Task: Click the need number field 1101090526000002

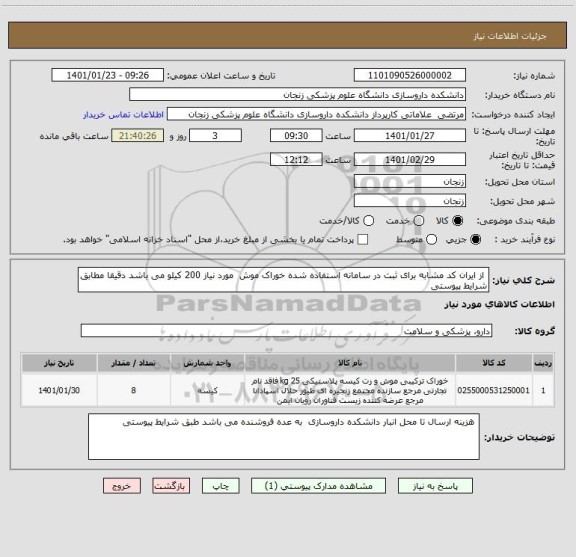Action: [410, 75]
